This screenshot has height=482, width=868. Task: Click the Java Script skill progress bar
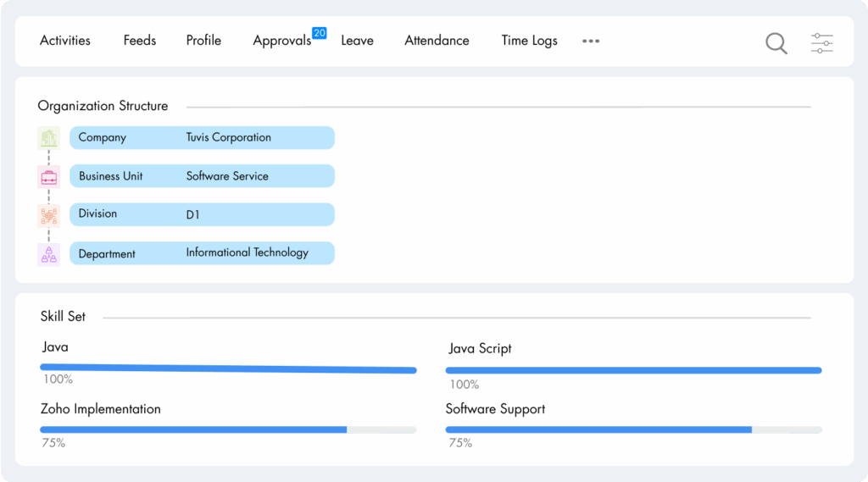pos(633,370)
